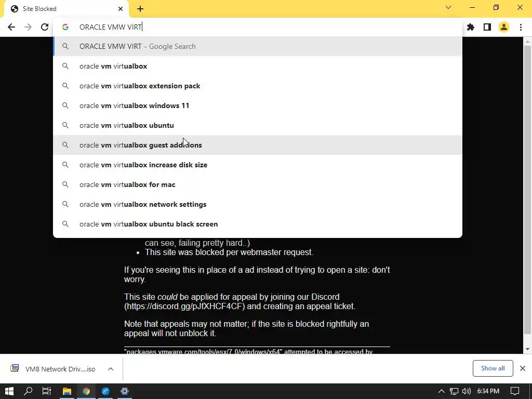Click the 6:34 PM clock
Screen dimensions: 532x399
488,391
